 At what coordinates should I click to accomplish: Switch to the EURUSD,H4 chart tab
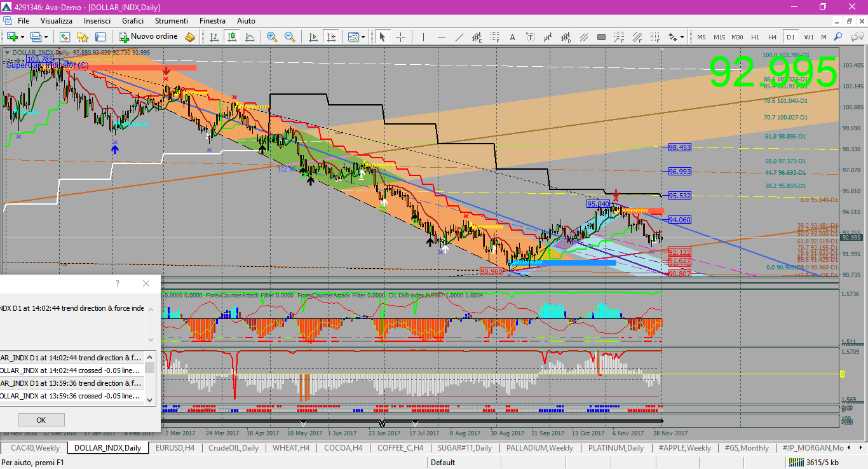click(x=175, y=448)
